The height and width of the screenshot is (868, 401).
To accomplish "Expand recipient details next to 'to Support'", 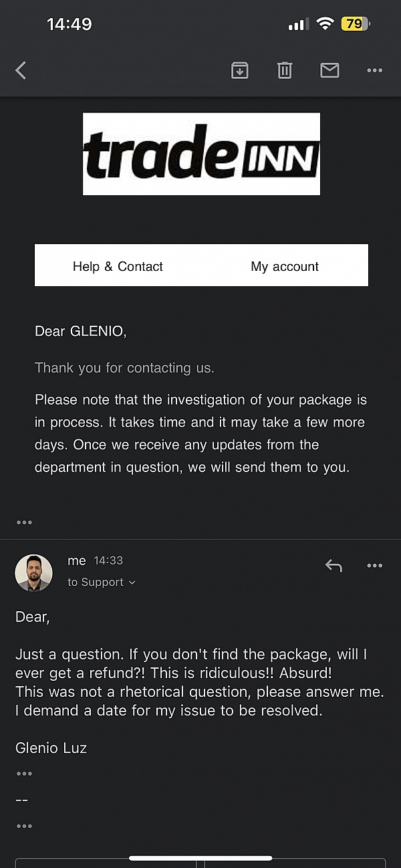I will 132,582.
